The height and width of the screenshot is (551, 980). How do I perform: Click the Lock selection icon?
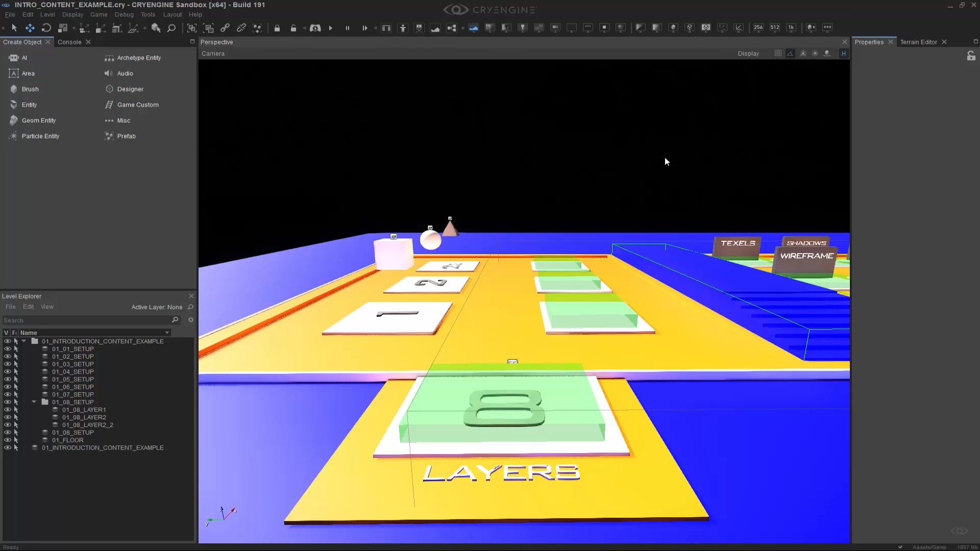[277, 28]
